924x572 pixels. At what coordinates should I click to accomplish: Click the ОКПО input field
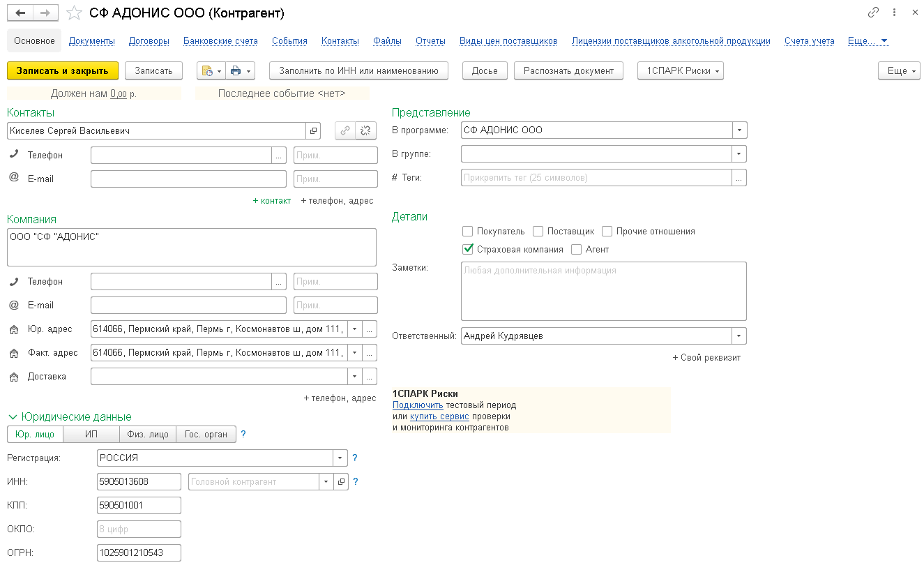(x=139, y=529)
